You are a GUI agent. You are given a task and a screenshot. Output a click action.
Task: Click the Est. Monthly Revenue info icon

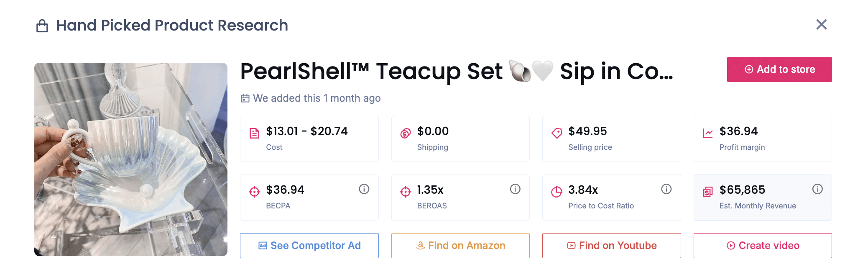(x=817, y=189)
